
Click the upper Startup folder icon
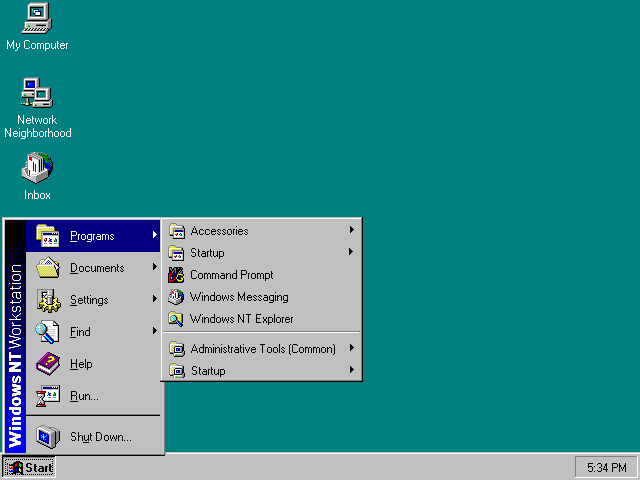(x=176, y=253)
